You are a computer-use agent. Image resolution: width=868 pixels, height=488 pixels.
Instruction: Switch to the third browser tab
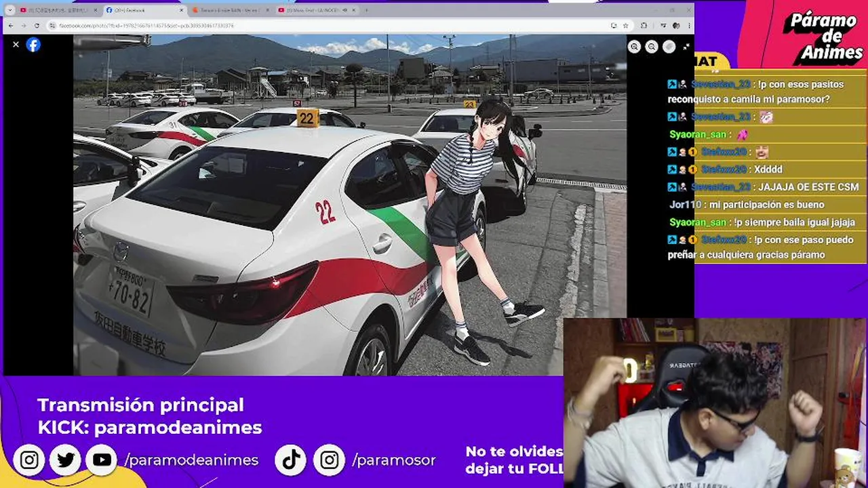pyautogui.click(x=230, y=10)
